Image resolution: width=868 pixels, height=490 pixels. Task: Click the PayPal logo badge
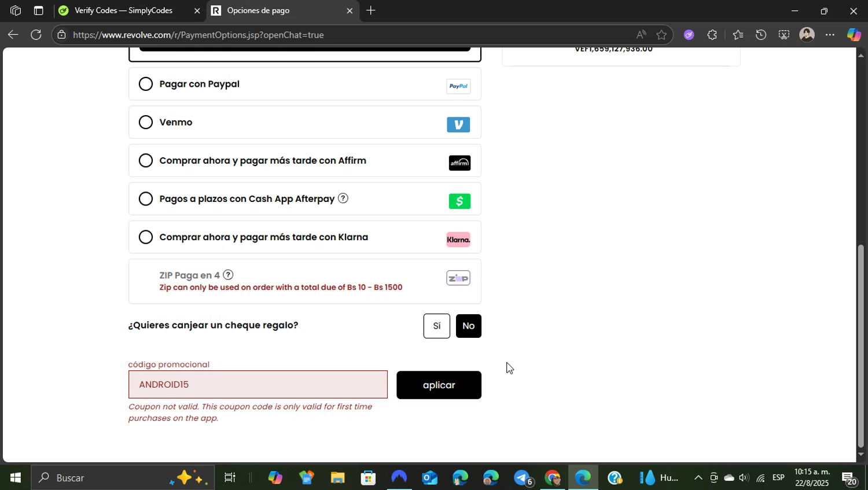(x=458, y=86)
